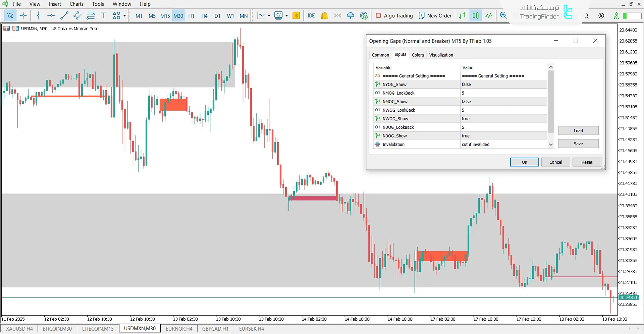Zoom in on the chart

point(503,15)
